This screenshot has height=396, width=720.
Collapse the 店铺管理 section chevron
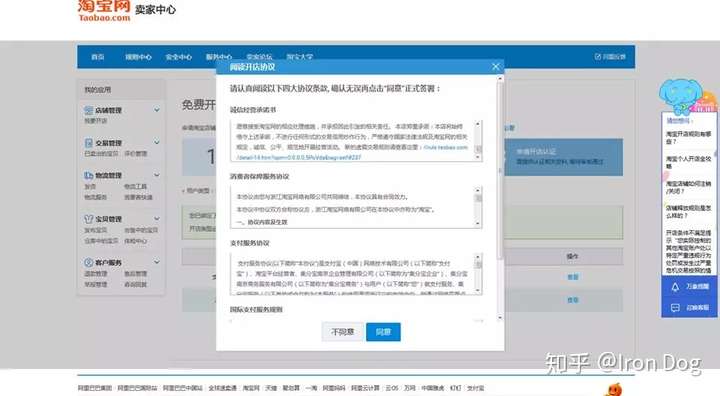click(x=157, y=110)
